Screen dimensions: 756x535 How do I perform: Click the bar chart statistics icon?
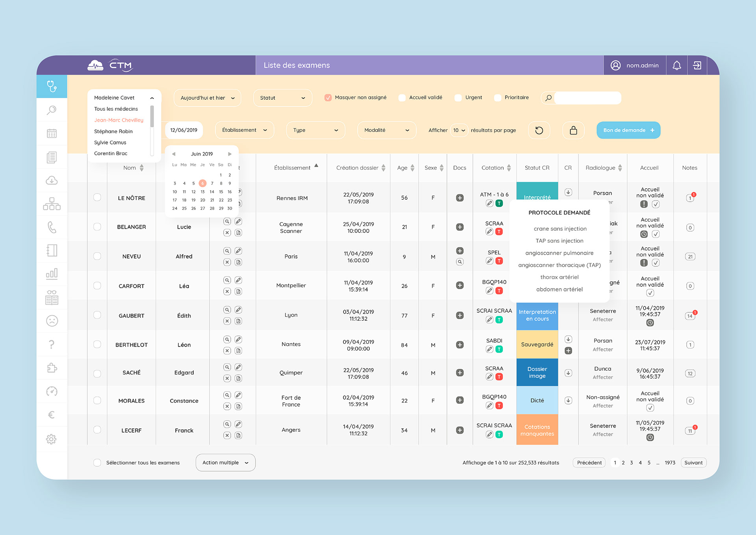(52, 274)
